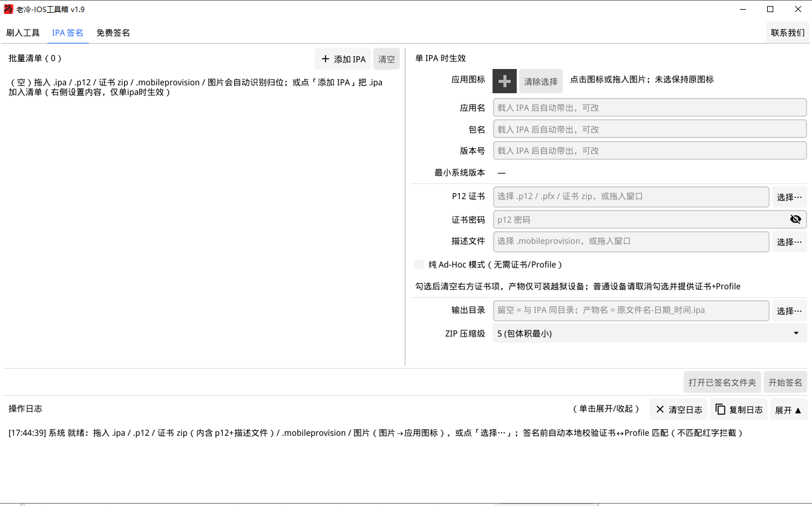
Task: Open the 免费签名 tab
Action: [x=113, y=33]
